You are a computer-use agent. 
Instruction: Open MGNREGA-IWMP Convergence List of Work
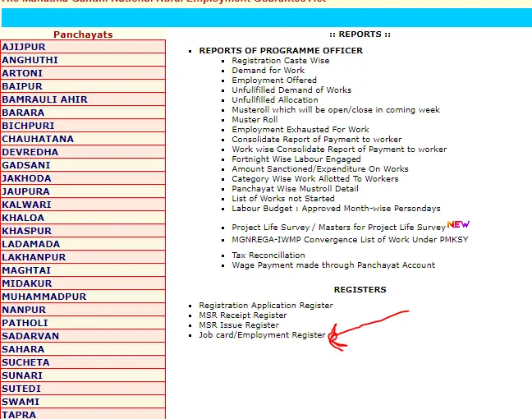350,239
